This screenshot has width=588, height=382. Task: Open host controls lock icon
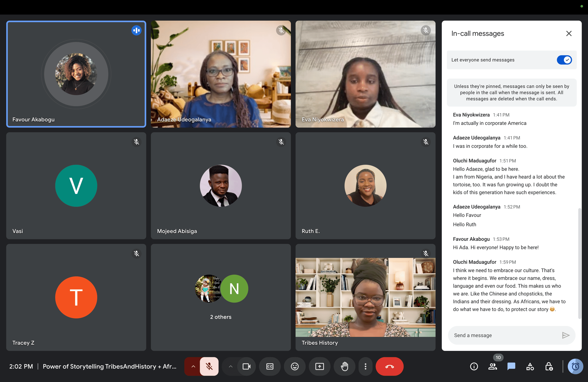(549, 366)
